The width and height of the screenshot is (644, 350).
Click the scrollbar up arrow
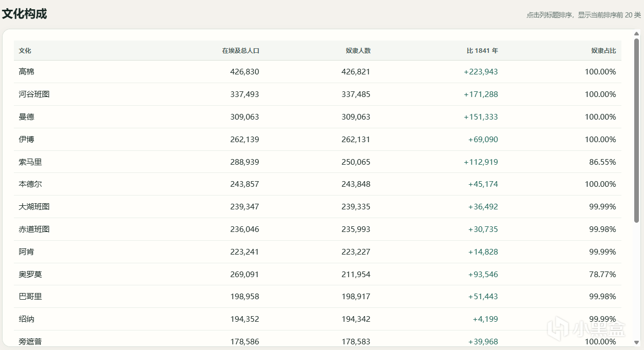[637, 34]
